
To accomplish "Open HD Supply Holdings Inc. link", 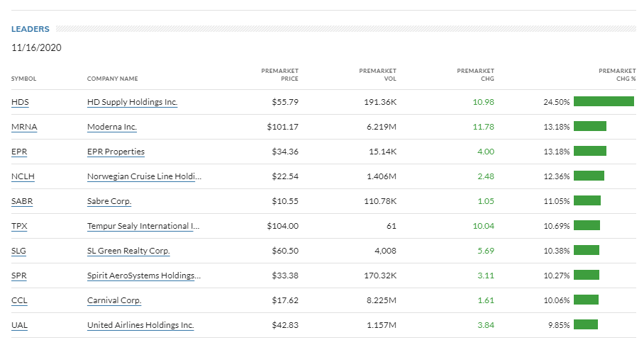I will (x=132, y=102).
